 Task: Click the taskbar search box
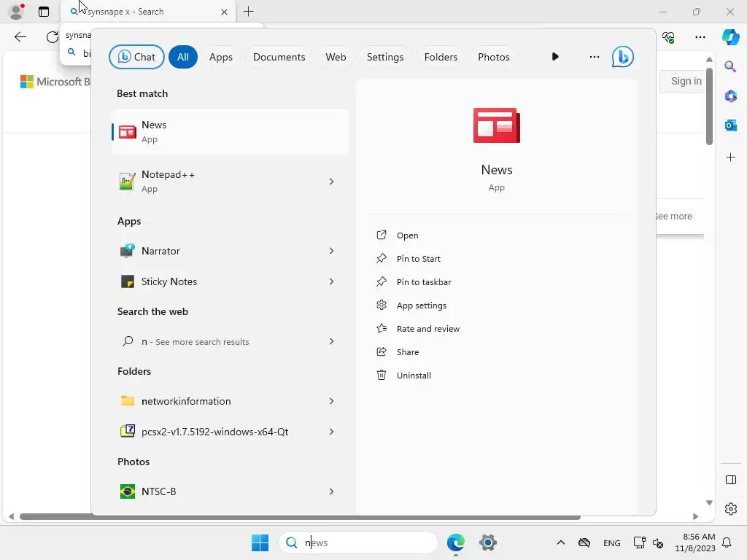pyautogui.click(x=358, y=542)
